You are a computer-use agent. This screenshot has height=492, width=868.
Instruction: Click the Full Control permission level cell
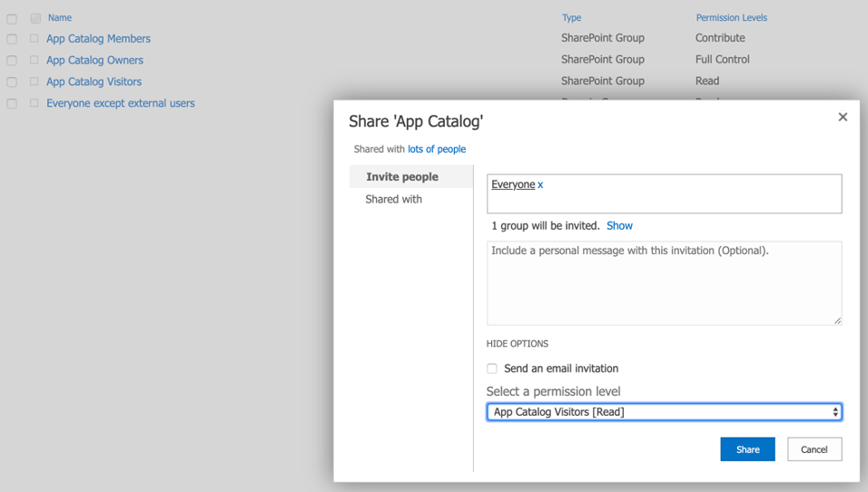click(x=723, y=59)
